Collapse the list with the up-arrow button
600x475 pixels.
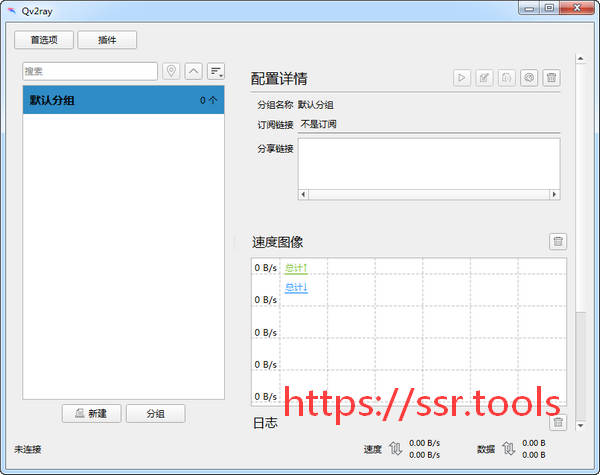pyautogui.click(x=193, y=71)
